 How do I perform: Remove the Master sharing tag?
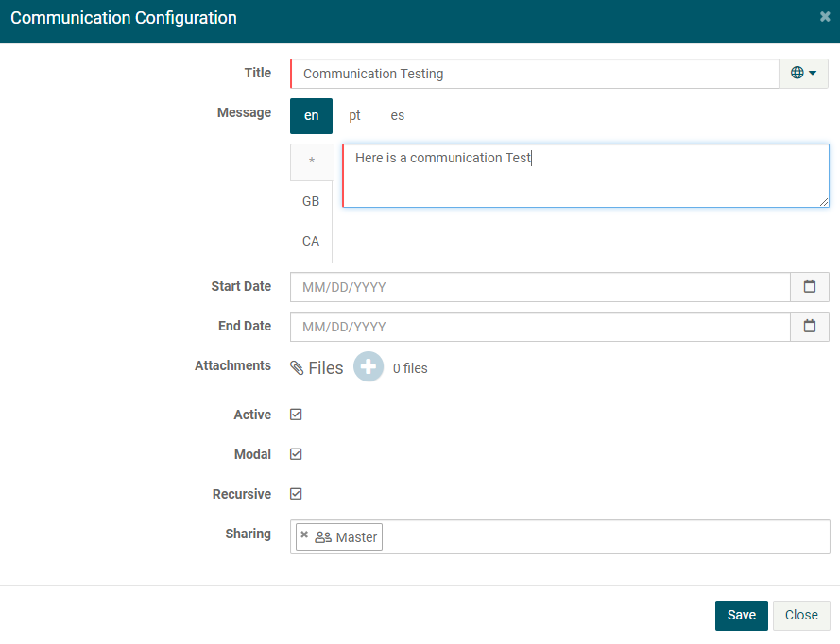click(x=304, y=535)
